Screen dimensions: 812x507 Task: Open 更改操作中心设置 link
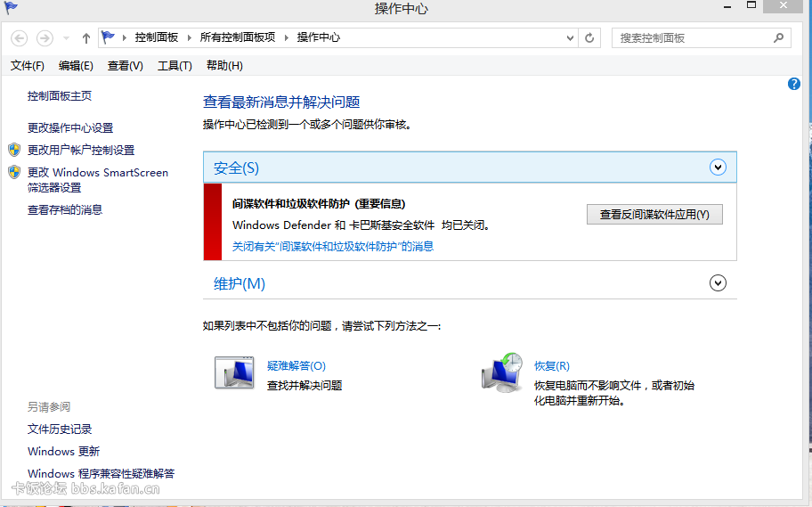pyautogui.click(x=70, y=127)
